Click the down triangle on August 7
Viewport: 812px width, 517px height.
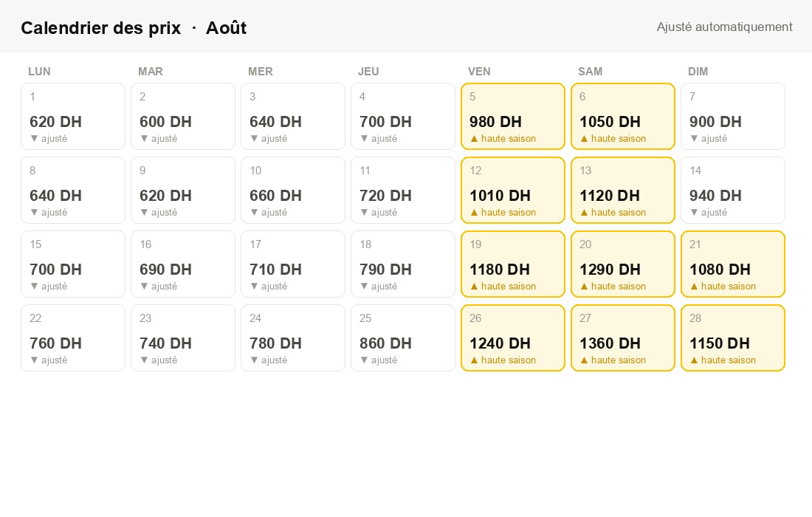point(694,138)
